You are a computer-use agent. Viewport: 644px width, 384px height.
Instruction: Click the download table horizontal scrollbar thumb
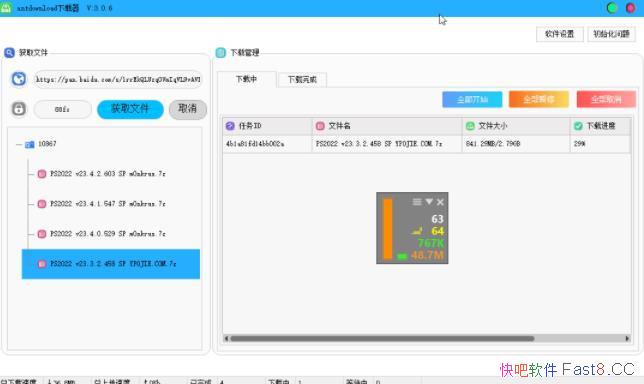[382, 338]
